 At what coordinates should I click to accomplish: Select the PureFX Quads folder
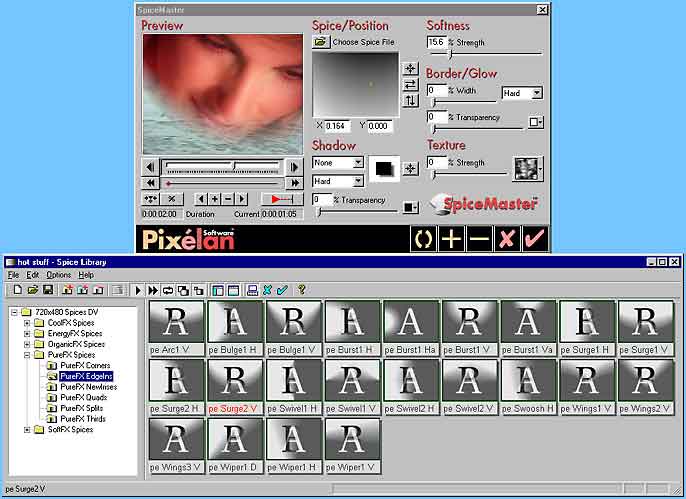(84, 398)
